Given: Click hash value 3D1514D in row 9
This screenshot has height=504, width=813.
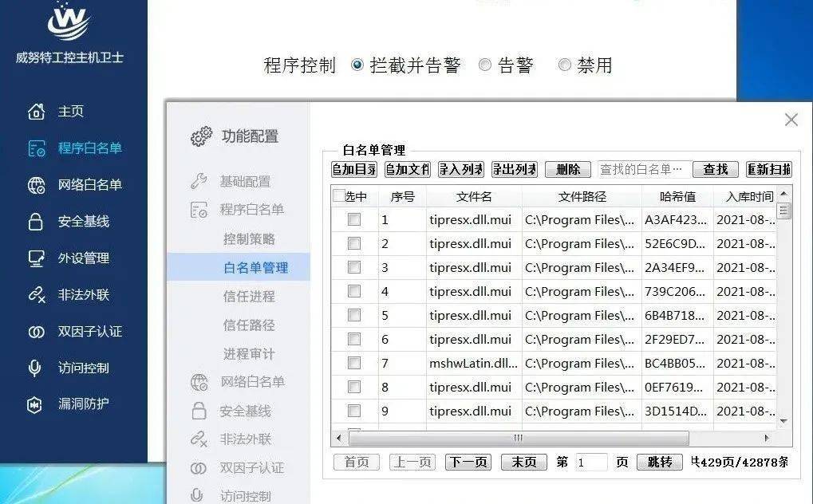Looking at the screenshot, I should tap(676, 411).
